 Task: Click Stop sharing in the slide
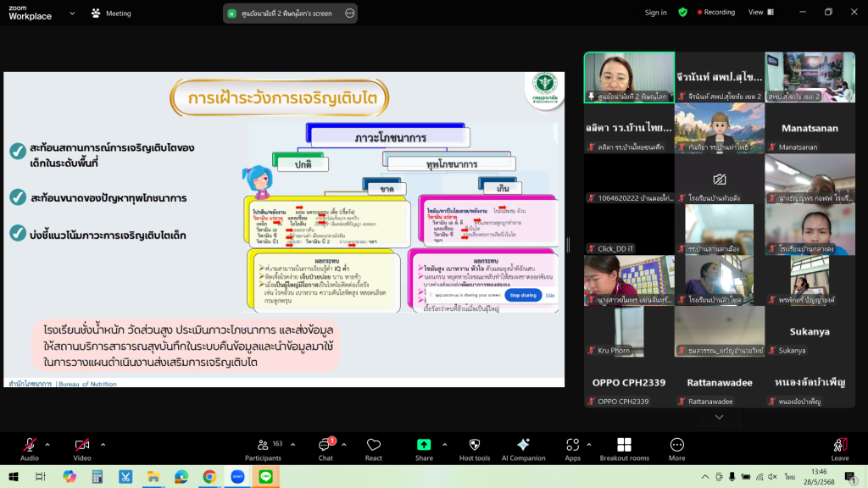click(x=522, y=295)
